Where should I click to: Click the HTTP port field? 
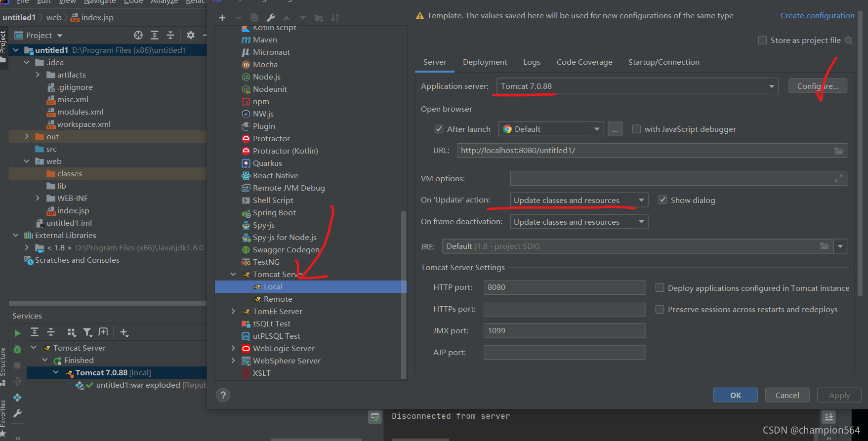point(564,287)
